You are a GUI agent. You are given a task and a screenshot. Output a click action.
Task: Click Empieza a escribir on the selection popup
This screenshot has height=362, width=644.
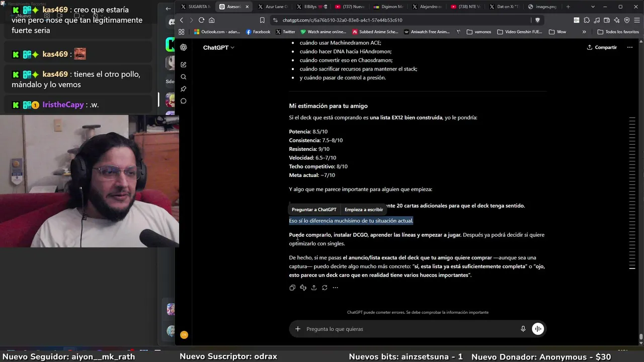tap(364, 210)
